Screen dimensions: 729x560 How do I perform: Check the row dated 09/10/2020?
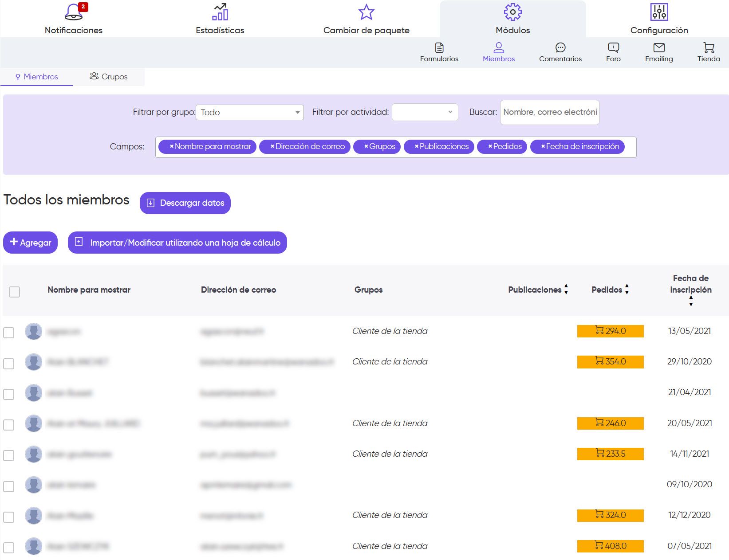9,486
